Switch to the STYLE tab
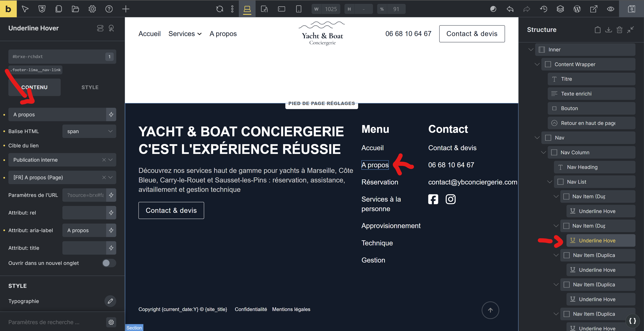The height and width of the screenshot is (331, 644). (x=90, y=87)
